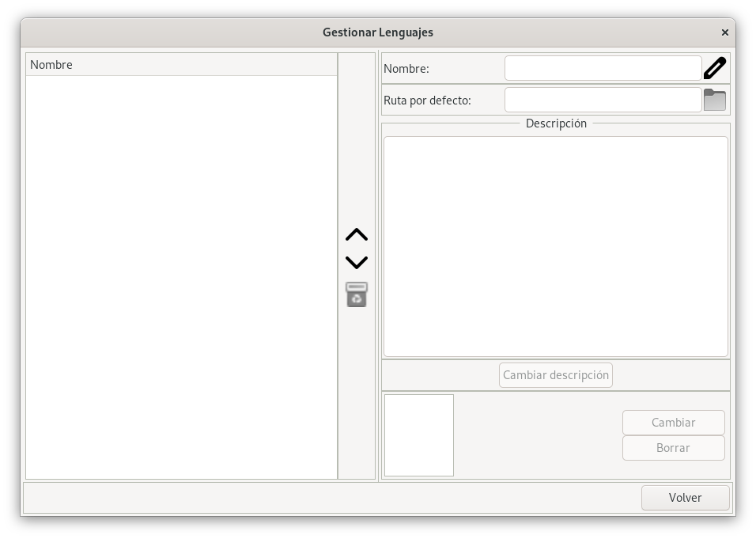Click Volver to go back
The height and width of the screenshot is (539, 756).
point(685,498)
